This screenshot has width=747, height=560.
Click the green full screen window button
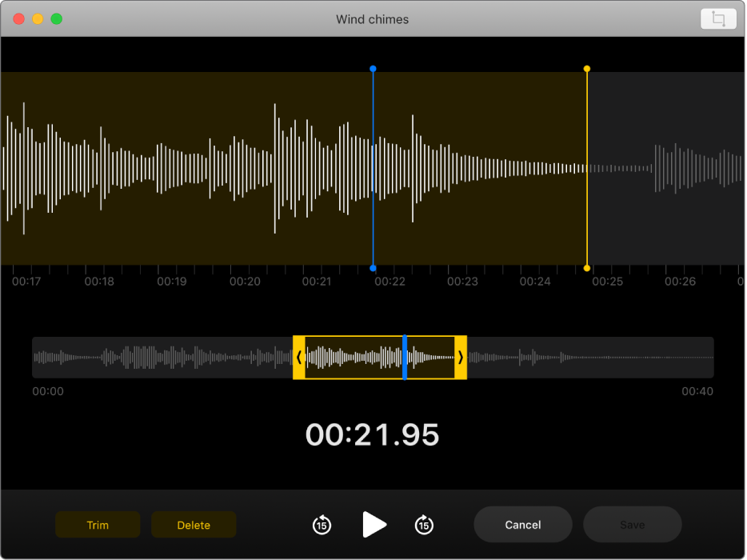click(57, 19)
